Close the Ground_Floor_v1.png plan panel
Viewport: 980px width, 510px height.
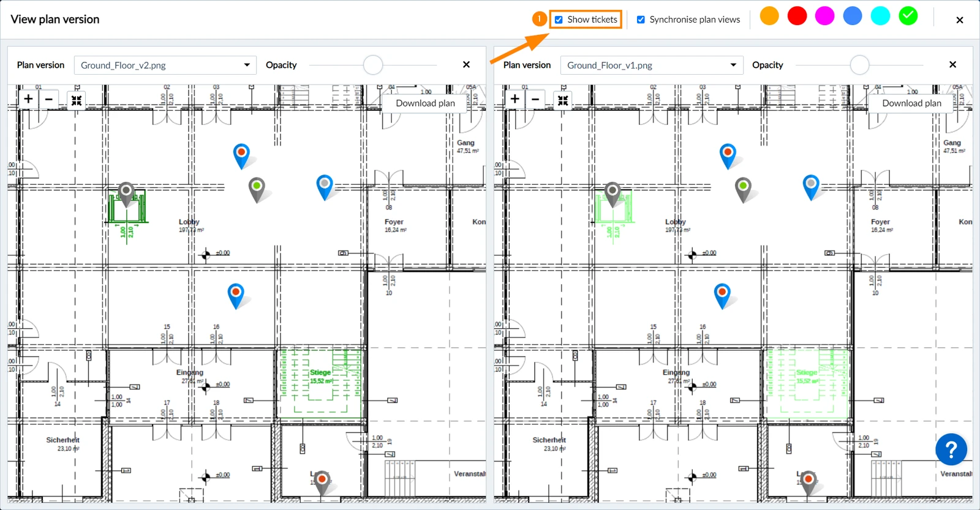[x=952, y=64]
